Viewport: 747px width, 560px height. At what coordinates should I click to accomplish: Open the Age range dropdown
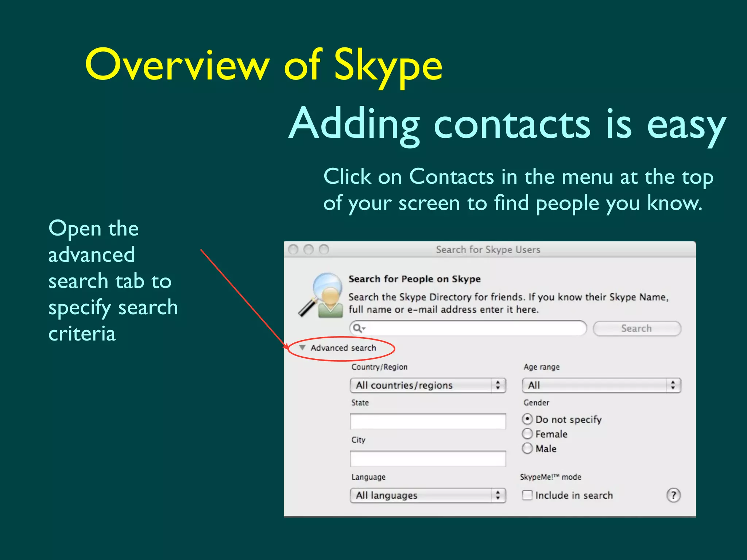(601, 385)
